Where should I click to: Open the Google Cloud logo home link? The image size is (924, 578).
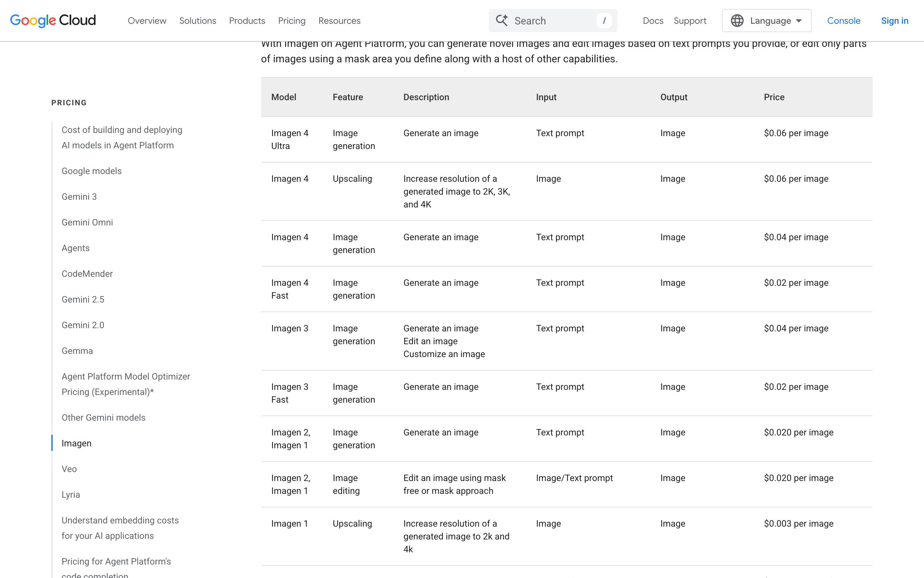point(53,21)
